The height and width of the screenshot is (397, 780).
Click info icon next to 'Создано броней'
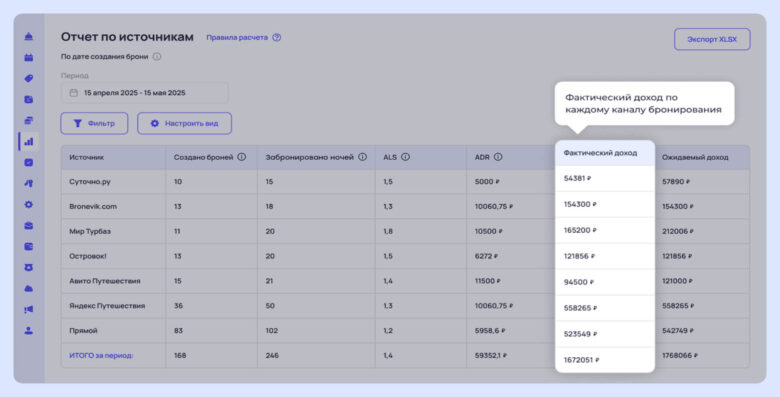tap(242, 157)
